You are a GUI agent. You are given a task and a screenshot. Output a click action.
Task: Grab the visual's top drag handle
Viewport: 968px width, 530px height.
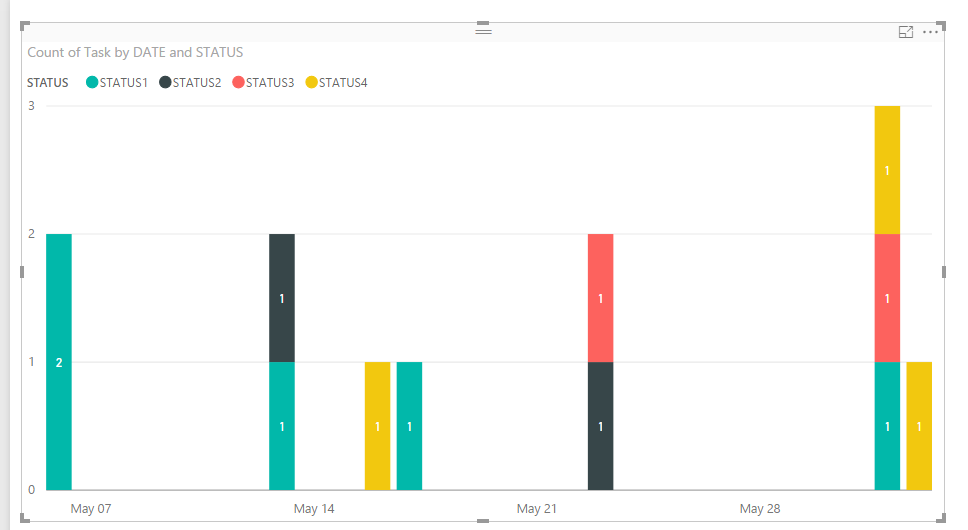pyautogui.click(x=483, y=31)
